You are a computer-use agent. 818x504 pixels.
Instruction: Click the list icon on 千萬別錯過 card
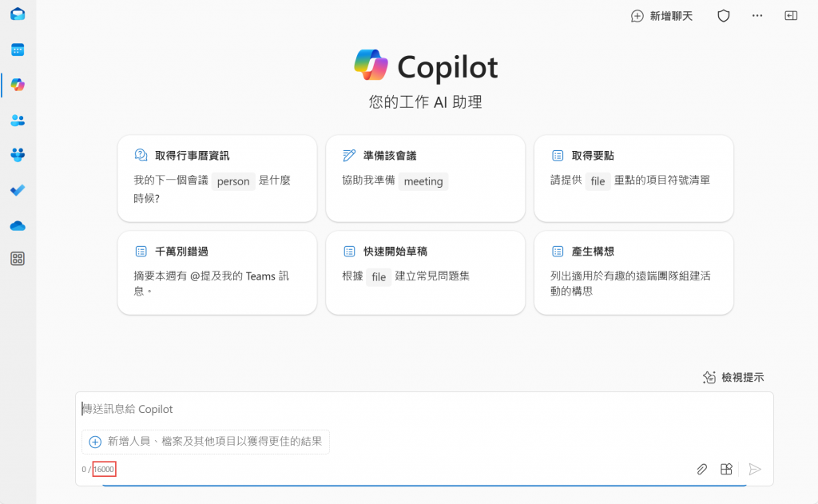pyautogui.click(x=141, y=252)
